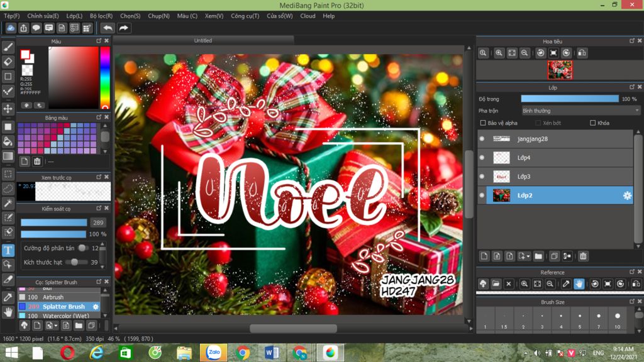Image resolution: width=644 pixels, height=362 pixels.
Task: Adjust Kích thước hạt slider
Action: (x=77, y=262)
